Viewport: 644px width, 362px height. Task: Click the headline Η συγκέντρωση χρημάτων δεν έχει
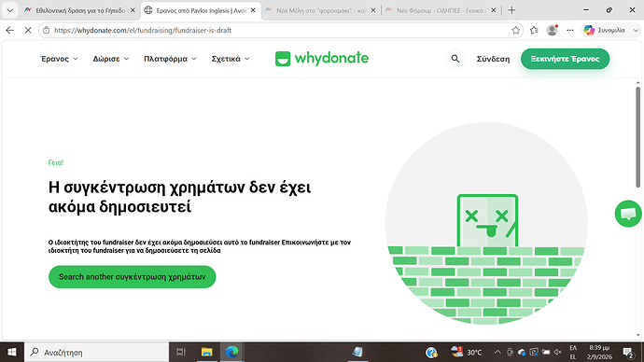click(x=179, y=188)
